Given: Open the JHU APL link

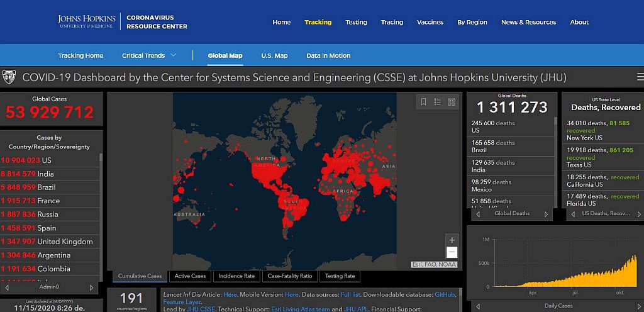Looking at the screenshot, I should tap(357, 309).
